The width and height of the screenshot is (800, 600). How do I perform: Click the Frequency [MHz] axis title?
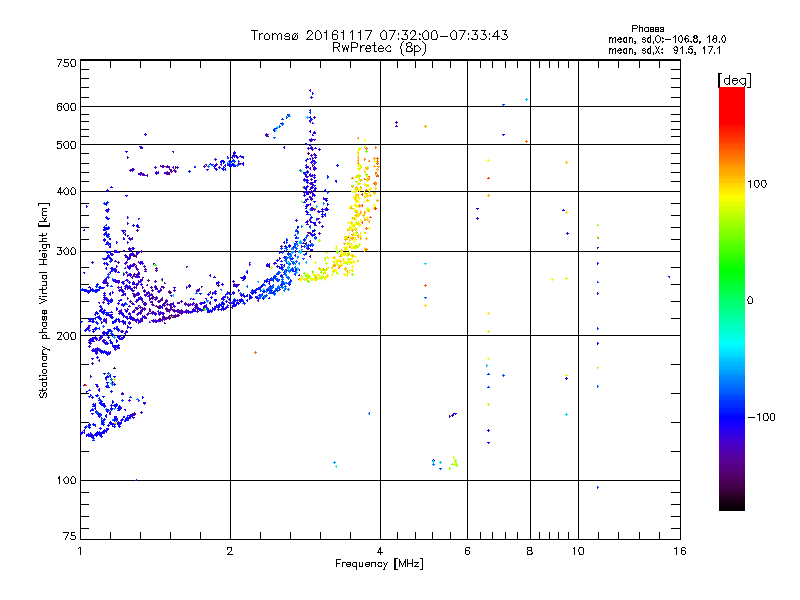point(379,564)
